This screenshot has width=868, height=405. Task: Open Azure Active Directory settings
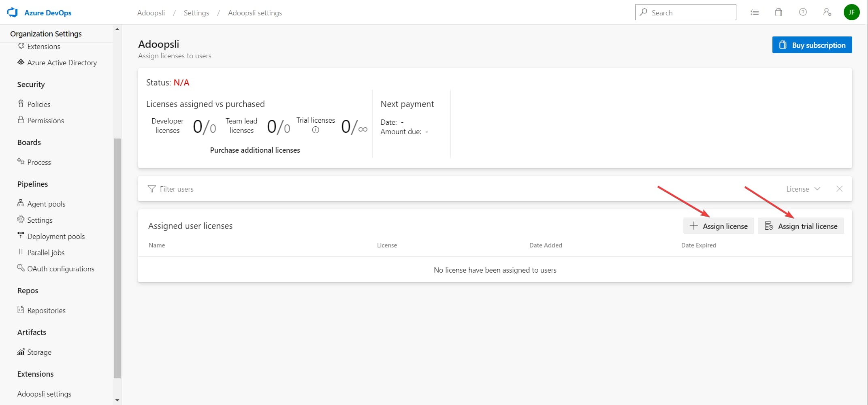pos(62,63)
